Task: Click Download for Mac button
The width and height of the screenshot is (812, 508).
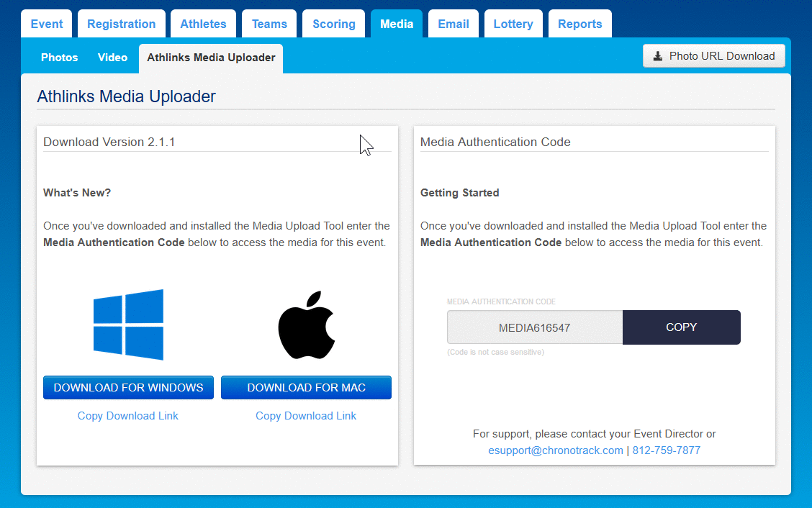Action: pyautogui.click(x=306, y=387)
